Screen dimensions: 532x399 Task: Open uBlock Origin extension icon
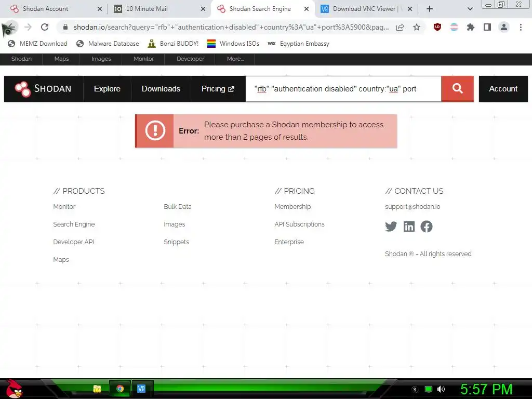click(x=437, y=27)
